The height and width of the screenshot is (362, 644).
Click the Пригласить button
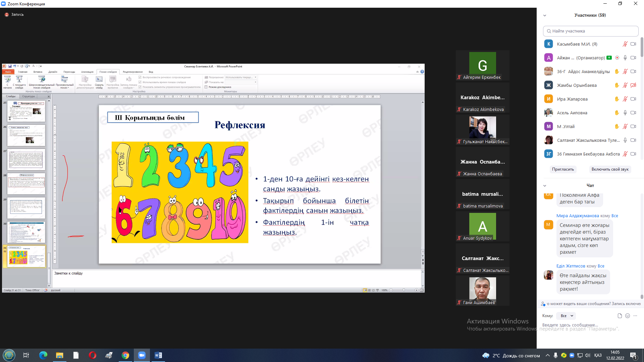pyautogui.click(x=563, y=169)
